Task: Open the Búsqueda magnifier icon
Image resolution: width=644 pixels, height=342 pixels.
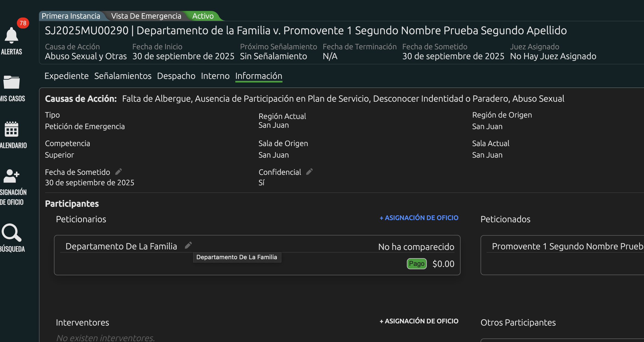Action: point(12,233)
